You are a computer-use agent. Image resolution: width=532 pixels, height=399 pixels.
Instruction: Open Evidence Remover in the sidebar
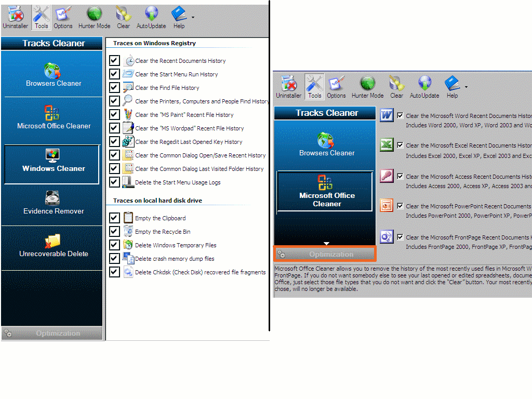[x=54, y=203]
